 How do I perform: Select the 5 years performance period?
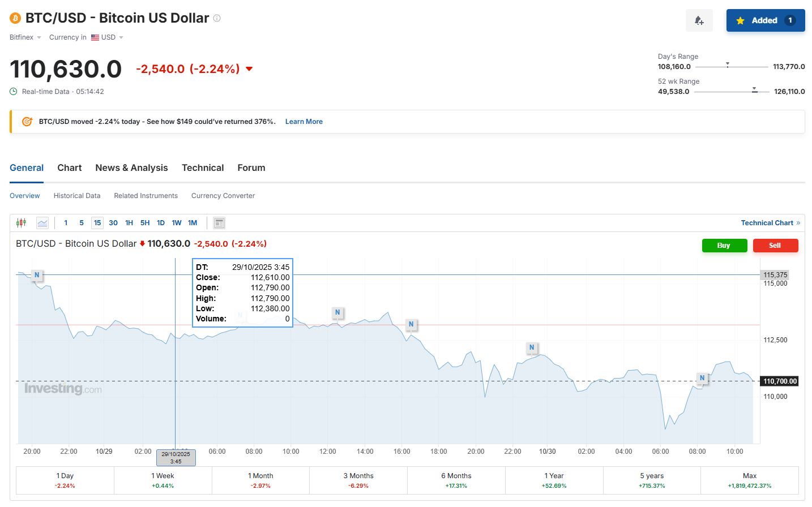[x=652, y=480]
